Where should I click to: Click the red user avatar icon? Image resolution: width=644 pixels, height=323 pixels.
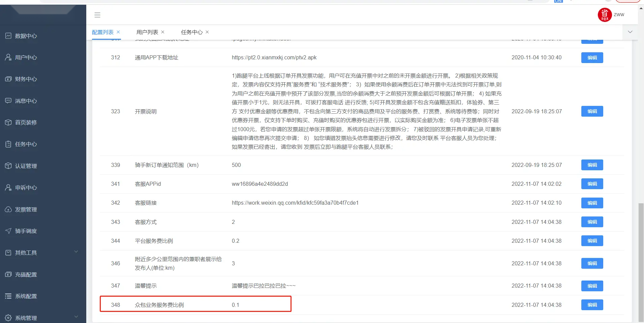605,15
